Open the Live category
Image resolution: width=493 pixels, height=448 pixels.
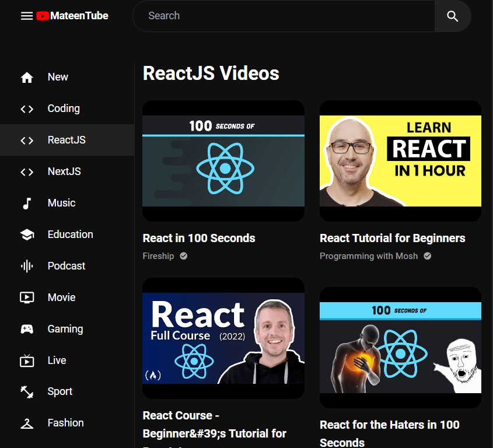(x=67, y=360)
